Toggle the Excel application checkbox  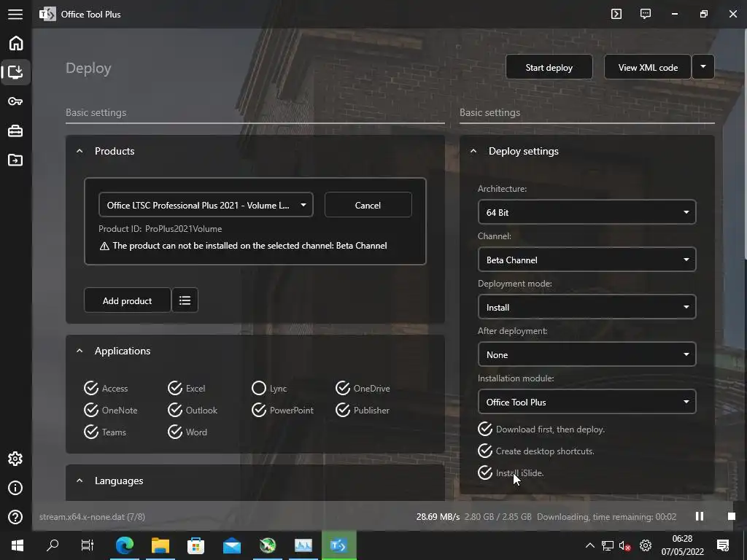click(x=175, y=388)
